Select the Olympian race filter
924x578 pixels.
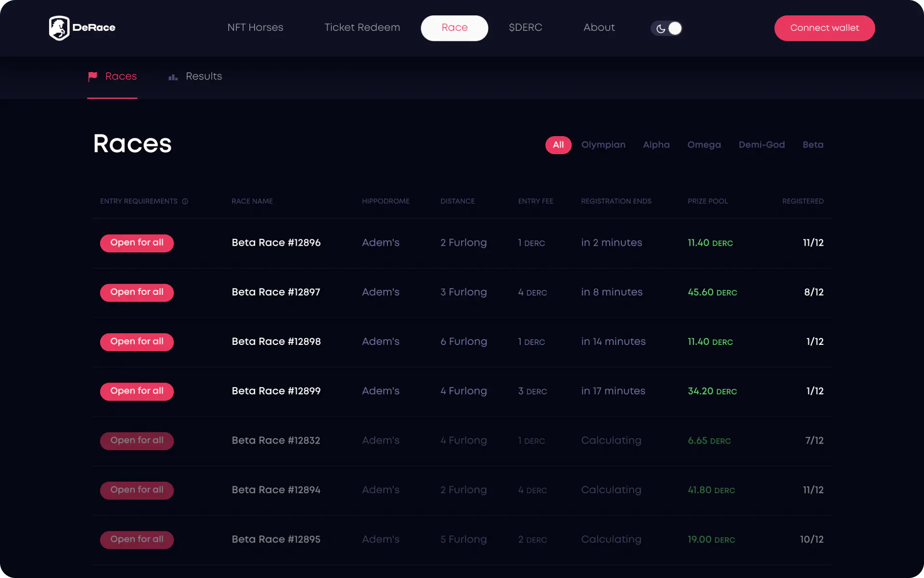click(x=603, y=144)
